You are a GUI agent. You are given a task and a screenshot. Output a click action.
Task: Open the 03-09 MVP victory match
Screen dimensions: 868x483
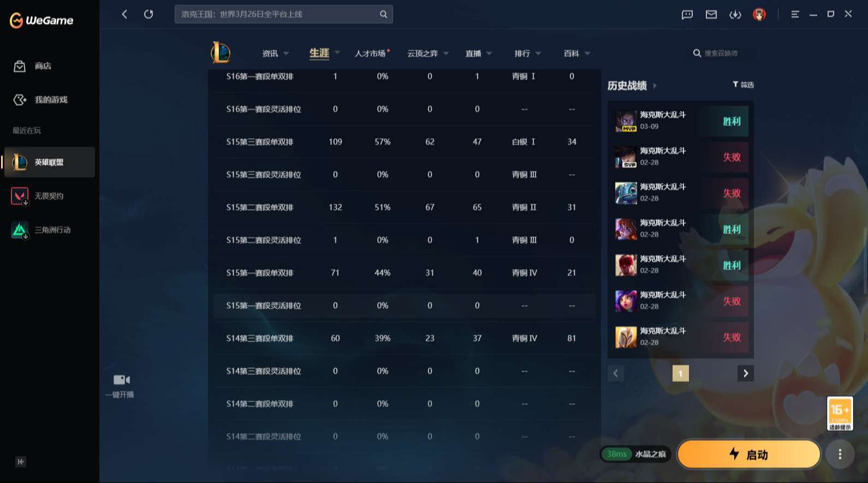click(680, 121)
